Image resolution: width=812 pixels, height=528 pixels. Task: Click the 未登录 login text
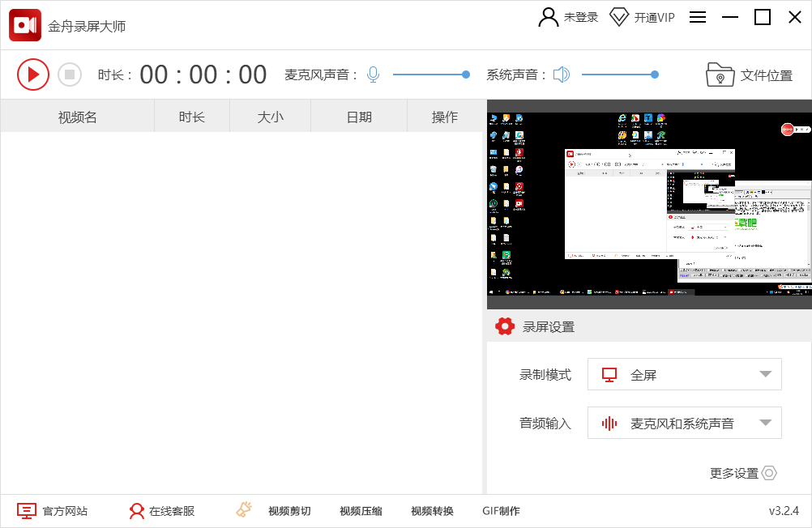(x=581, y=18)
